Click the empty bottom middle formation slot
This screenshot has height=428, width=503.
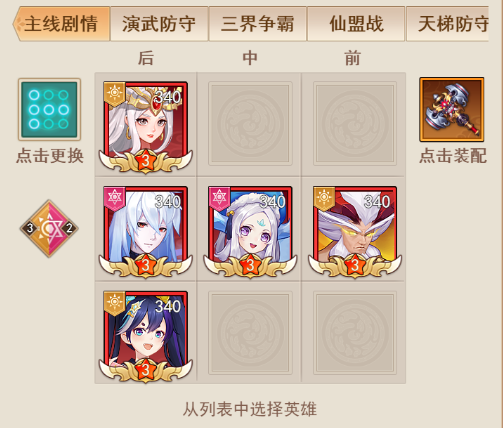tap(250, 333)
